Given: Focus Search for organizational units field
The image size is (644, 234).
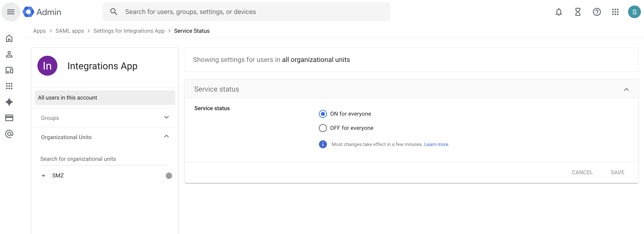Looking at the screenshot, I should [x=105, y=159].
